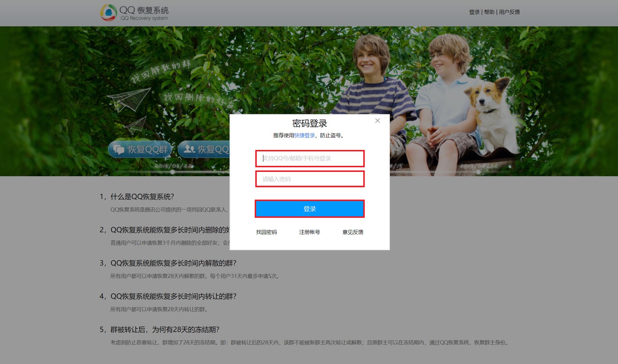Open 用户反馈 in the header
This screenshot has width=618, height=364.
point(509,12)
